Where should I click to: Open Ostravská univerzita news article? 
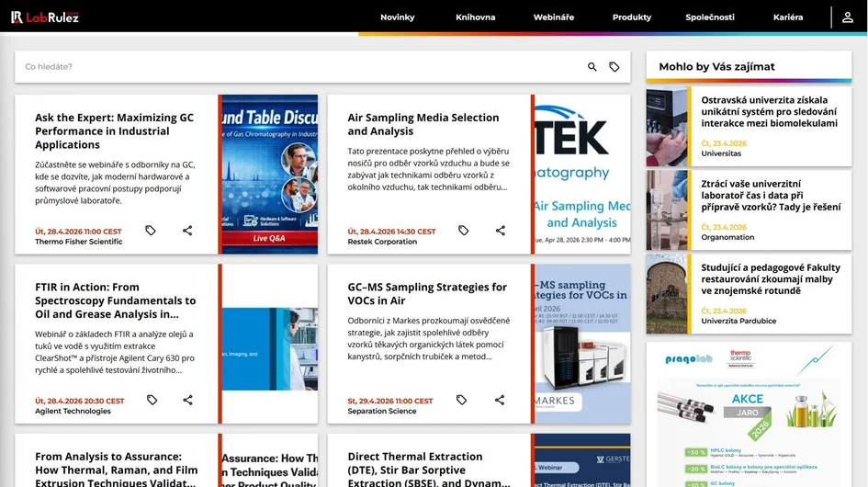769,111
